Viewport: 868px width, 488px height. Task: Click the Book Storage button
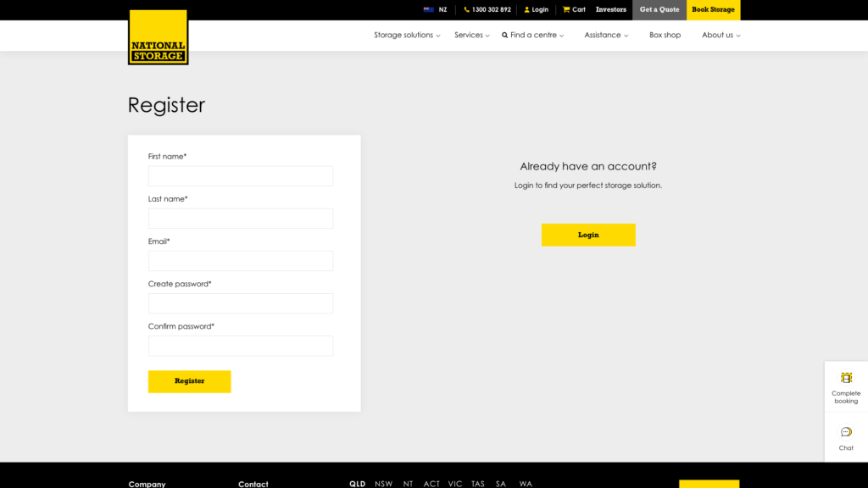713,10
